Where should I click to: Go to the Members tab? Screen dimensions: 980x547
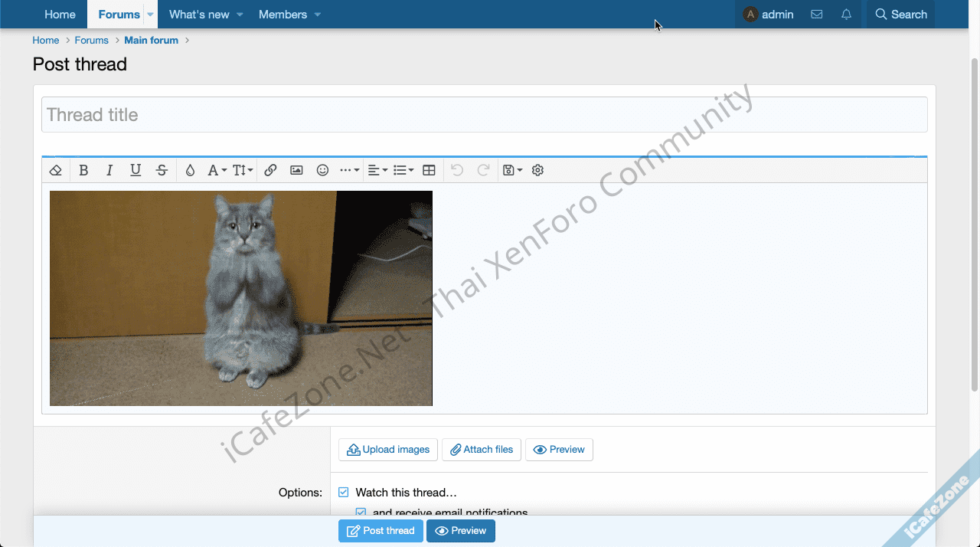pyautogui.click(x=283, y=15)
